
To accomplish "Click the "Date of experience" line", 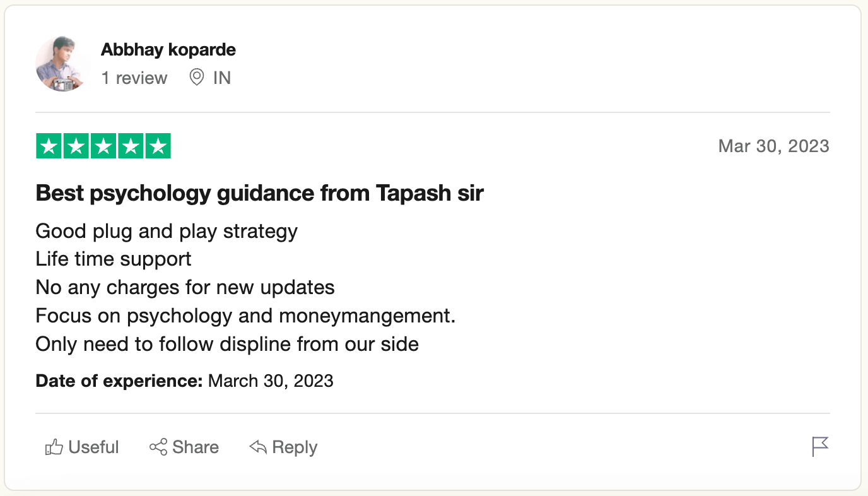I will point(184,381).
